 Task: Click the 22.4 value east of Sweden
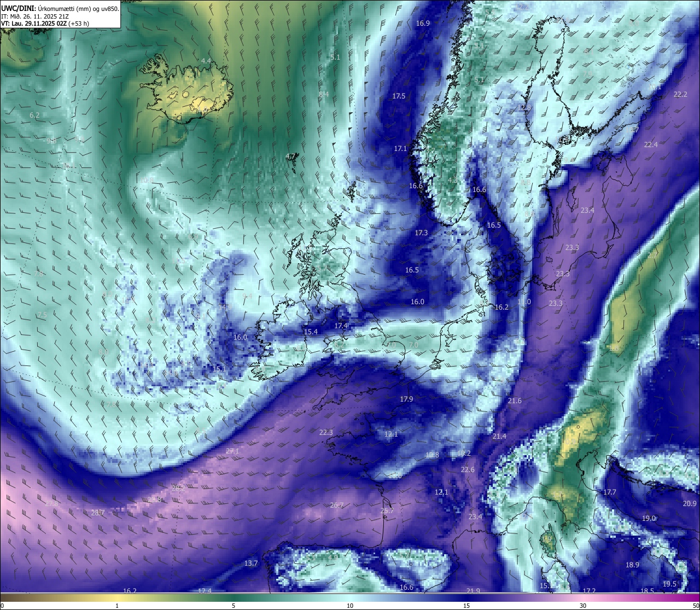(651, 144)
